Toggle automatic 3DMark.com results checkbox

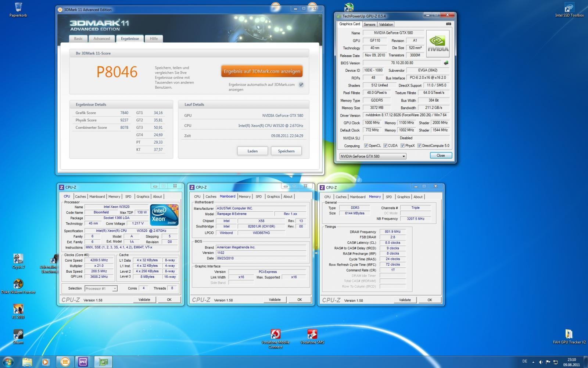click(x=301, y=85)
